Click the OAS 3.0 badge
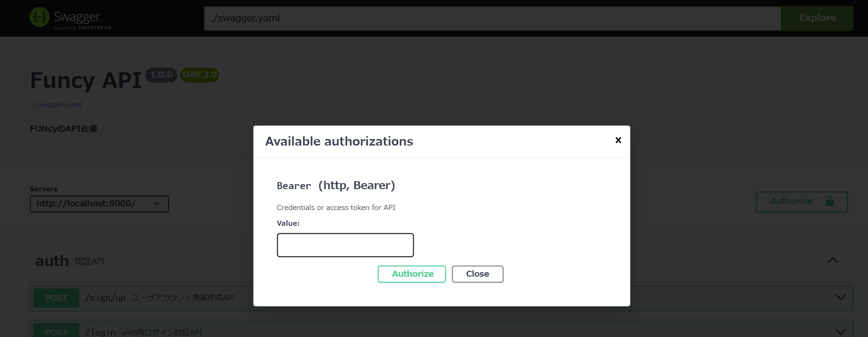This screenshot has width=868, height=337. (200, 75)
